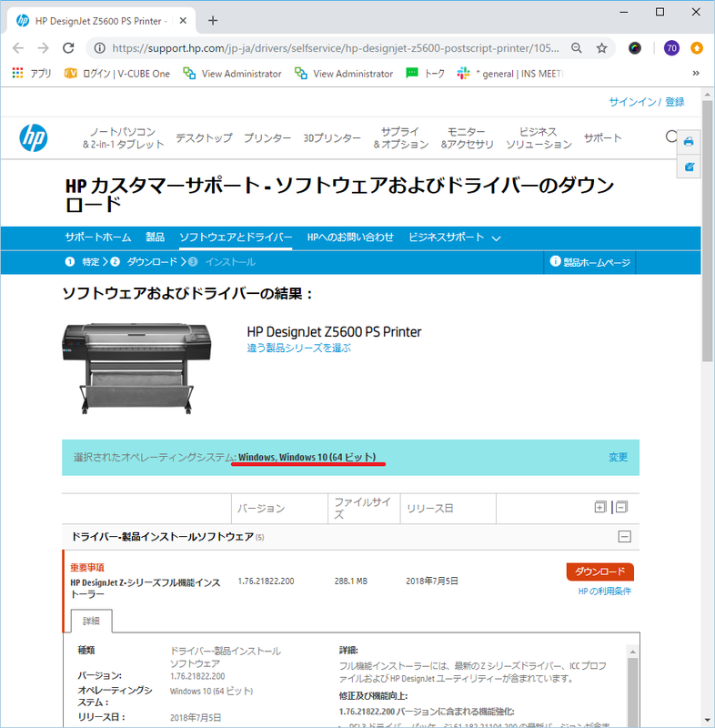Click the 288.1 MB file size cell

click(351, 581)
